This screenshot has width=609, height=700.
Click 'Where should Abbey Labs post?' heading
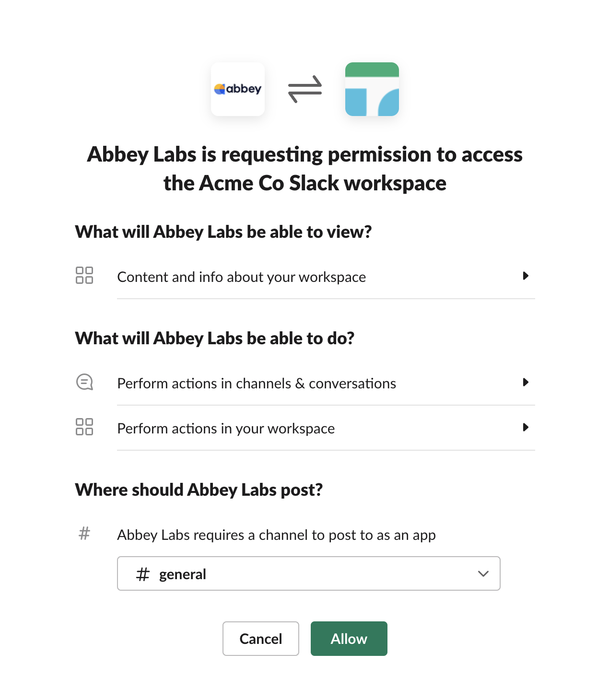199,490
